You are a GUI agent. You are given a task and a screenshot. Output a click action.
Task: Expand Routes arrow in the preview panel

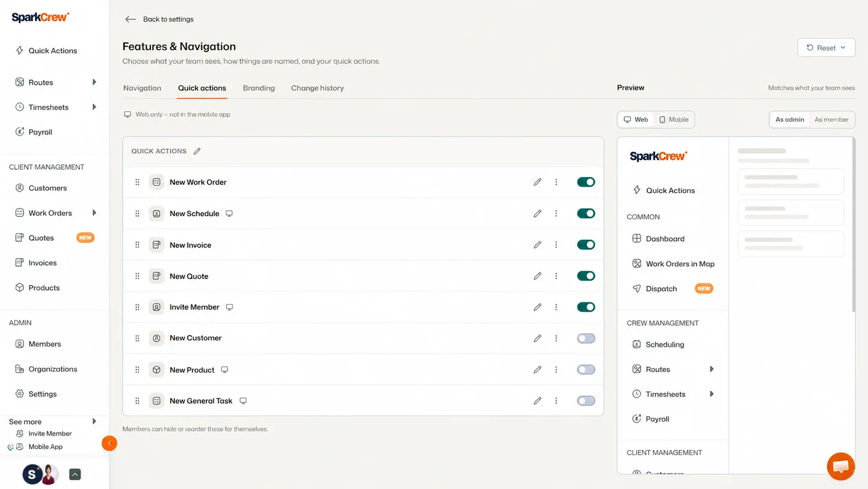[x=712, y=369]
